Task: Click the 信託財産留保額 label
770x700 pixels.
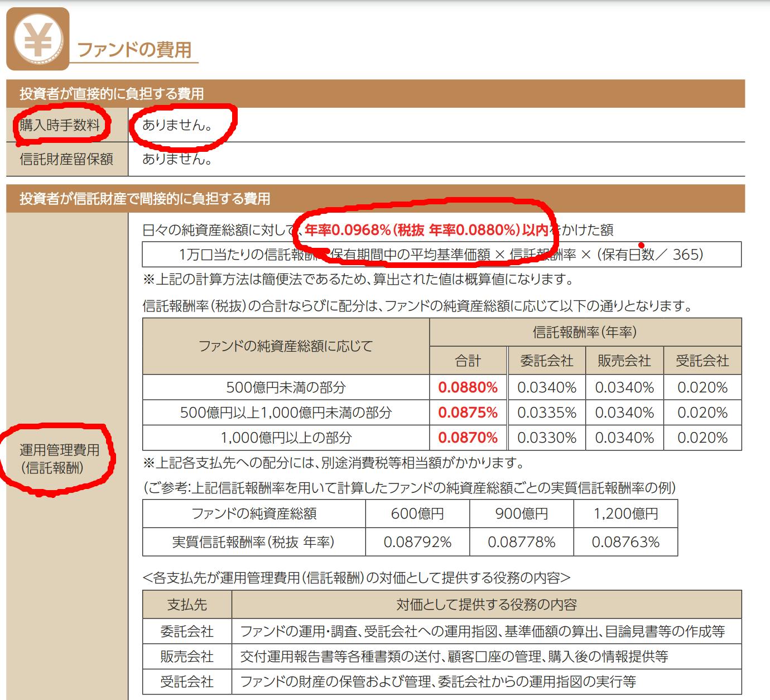Action: (x=66, y=159)
